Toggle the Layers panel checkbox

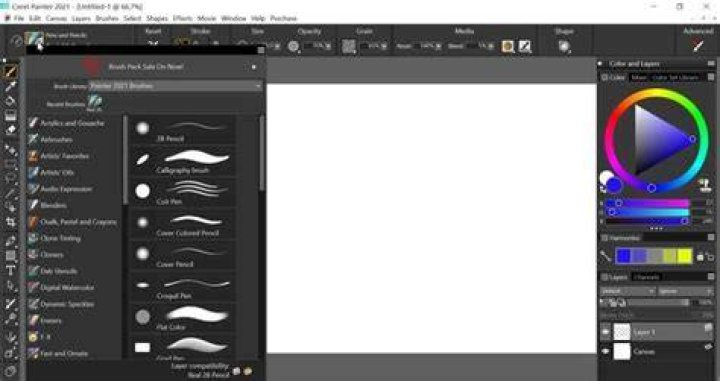coord(605,277)
